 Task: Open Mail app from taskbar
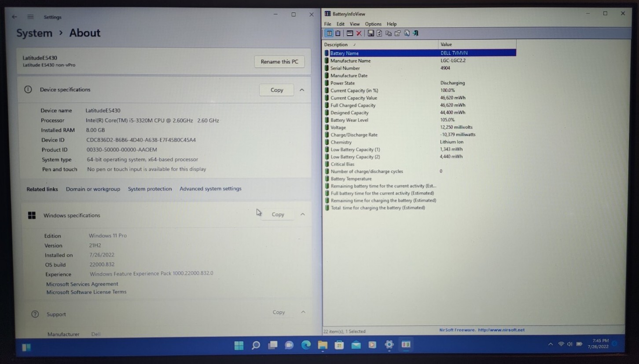pyautogui.click(x=356, y=345)
